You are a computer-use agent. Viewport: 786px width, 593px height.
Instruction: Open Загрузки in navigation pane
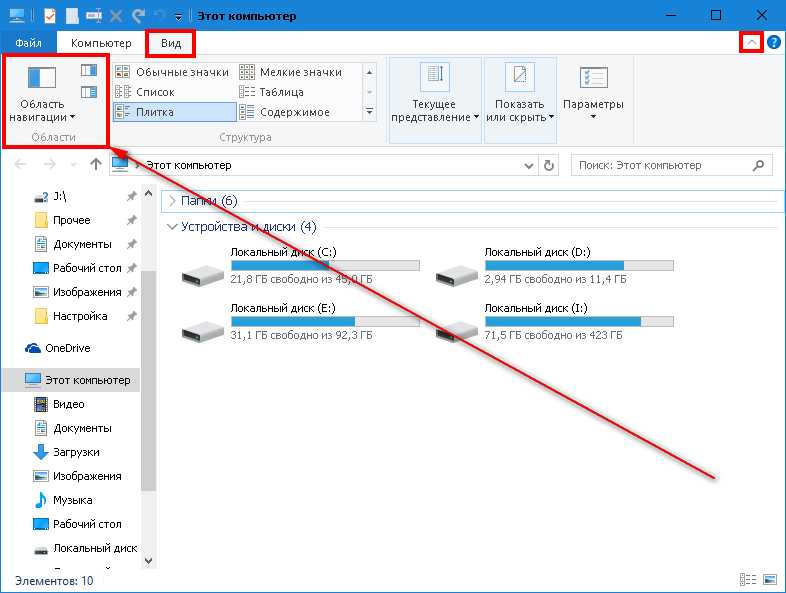(76, 453)
